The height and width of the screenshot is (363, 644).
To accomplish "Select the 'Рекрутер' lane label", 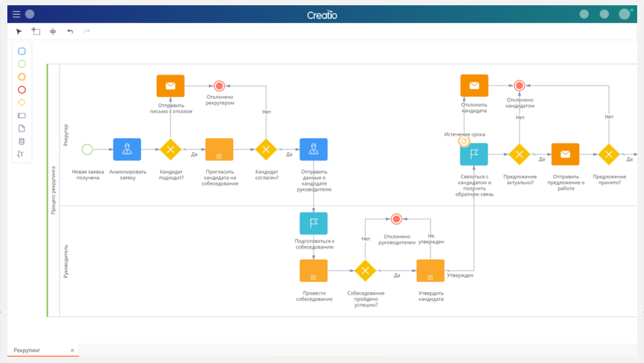I will tap(66, 134).
